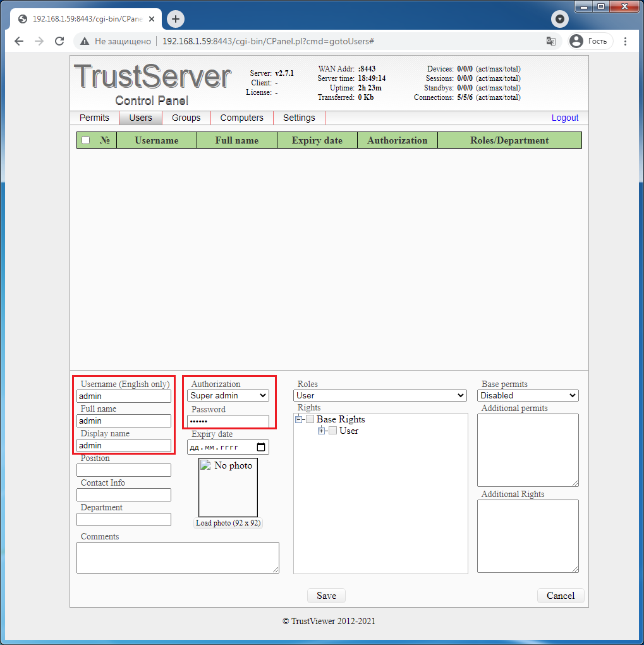Open the Гость profile menu
Image resolution: width=644 pixels, height=645 pixels.
(x=590, y=41)
